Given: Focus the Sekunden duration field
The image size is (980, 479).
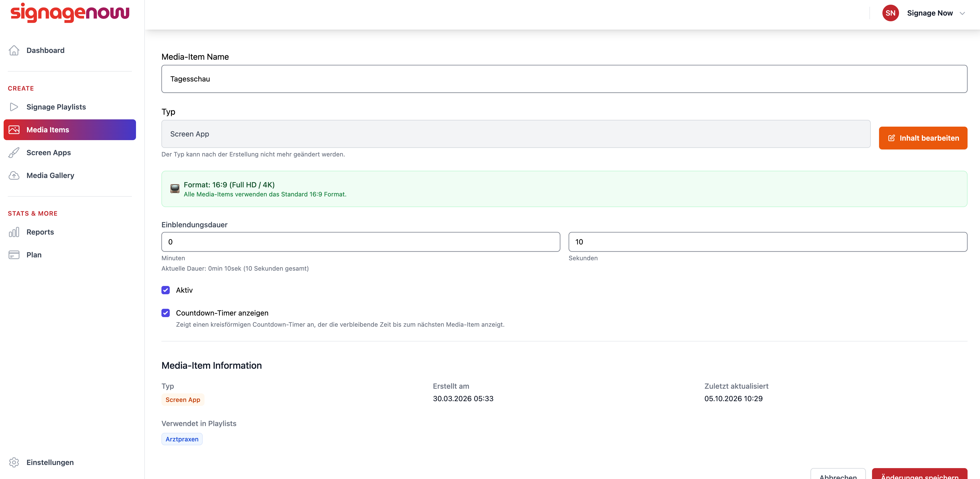Looking at the screenshot, I should tap(768, 242).
